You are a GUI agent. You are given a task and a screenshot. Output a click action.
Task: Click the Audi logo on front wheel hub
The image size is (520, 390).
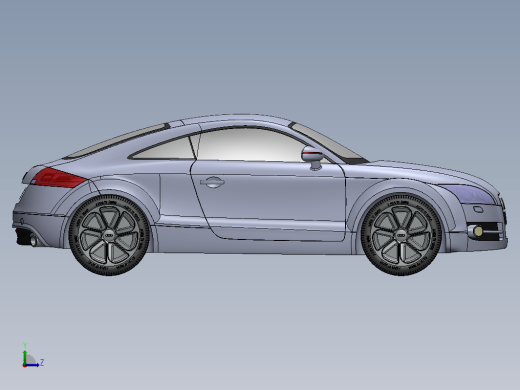tap(401, 235)
